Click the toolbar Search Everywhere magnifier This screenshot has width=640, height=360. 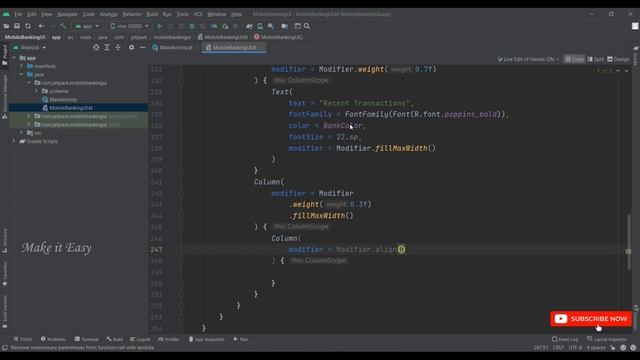[x=307, y=26]
